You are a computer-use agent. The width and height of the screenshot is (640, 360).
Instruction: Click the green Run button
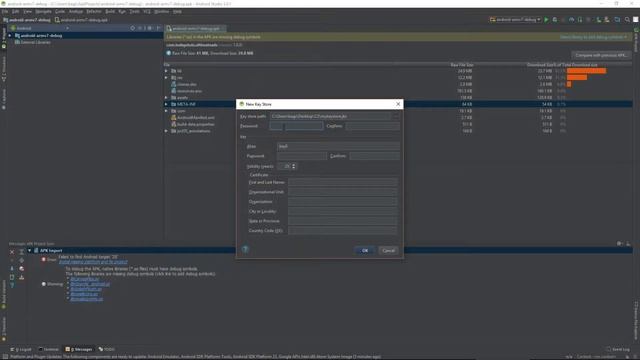click(x=547, y=20)
